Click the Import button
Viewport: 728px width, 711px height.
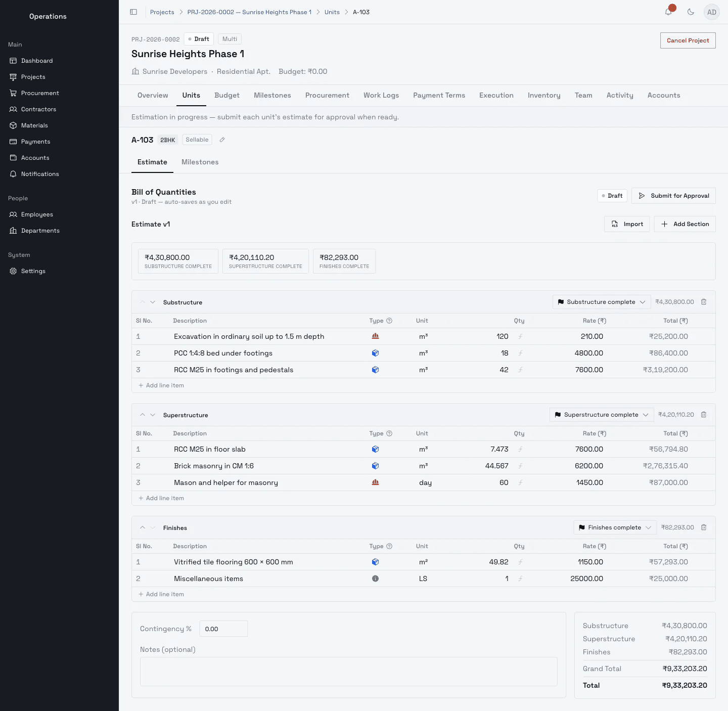tap(627, 224)
